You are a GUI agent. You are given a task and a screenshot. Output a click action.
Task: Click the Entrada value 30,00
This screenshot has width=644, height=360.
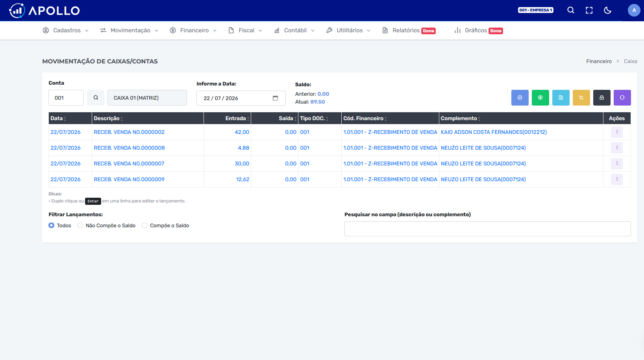click(242, 163)
